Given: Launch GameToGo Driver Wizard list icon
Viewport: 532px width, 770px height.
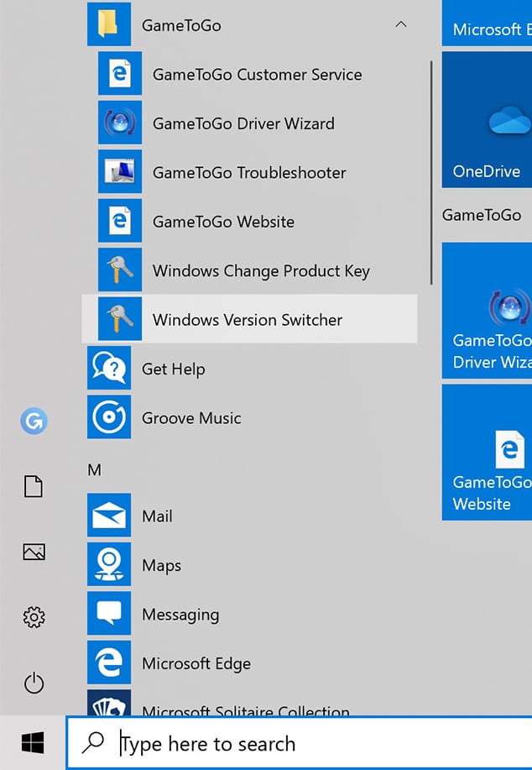Looking at the screenshot, I should click(x=120, y=123).
